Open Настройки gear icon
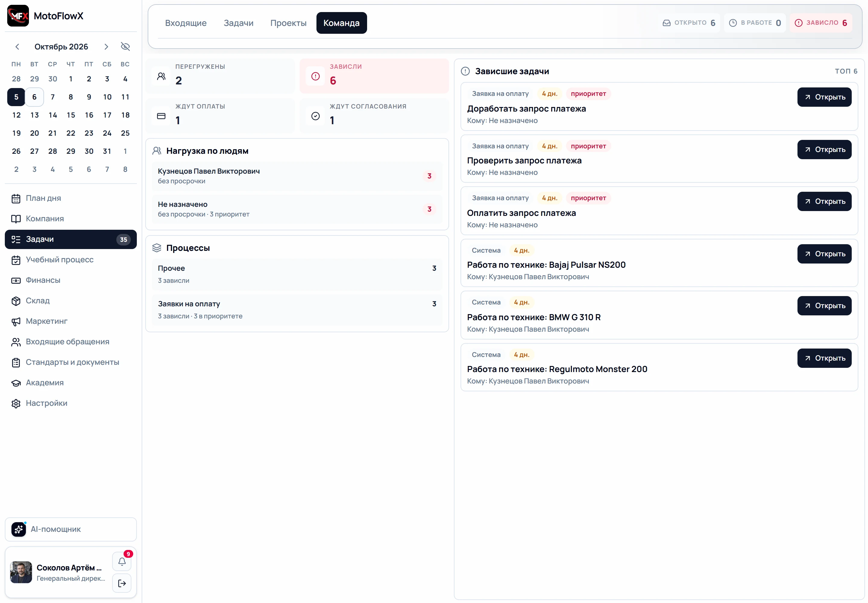Image resolution: width=868 pixels, height=603 pixels. pyautogui.click(x=16, y=403)
